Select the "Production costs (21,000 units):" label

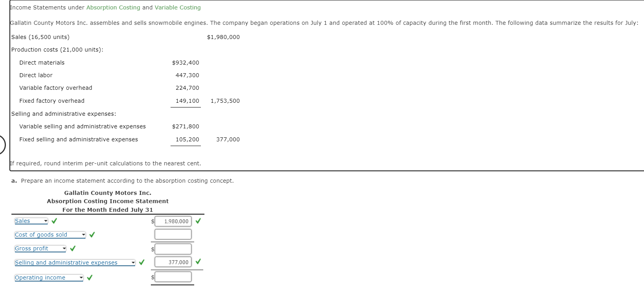click(58, 50)
